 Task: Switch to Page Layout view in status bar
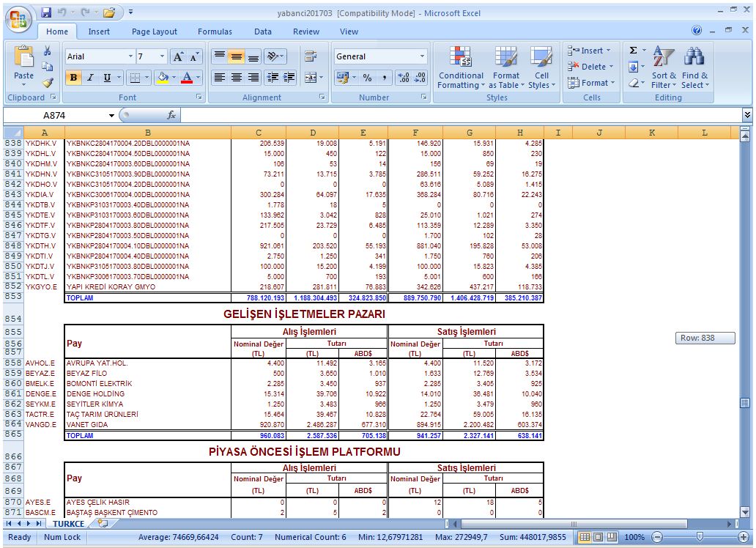[x=598, y=537]
